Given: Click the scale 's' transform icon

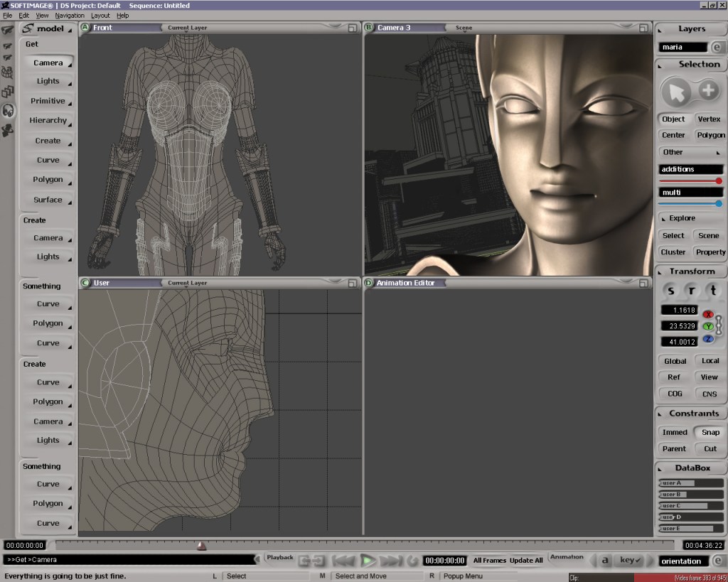Looking at the screenshot, I should coord(671,291).
